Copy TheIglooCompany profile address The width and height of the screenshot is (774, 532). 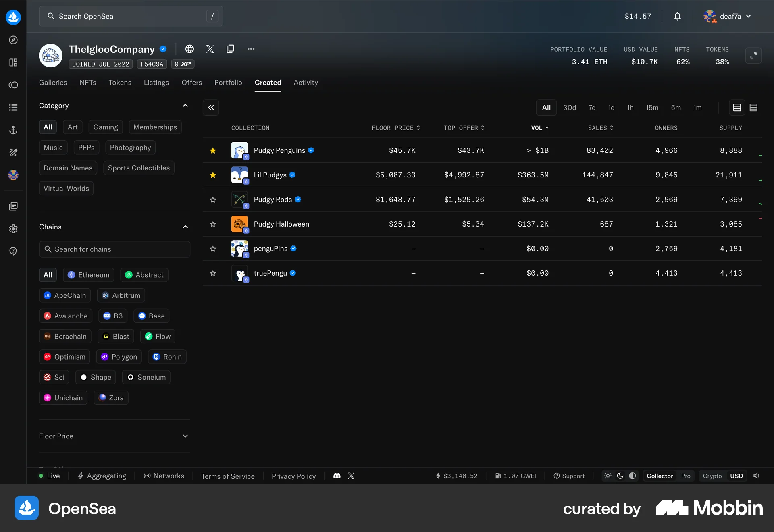230,49
